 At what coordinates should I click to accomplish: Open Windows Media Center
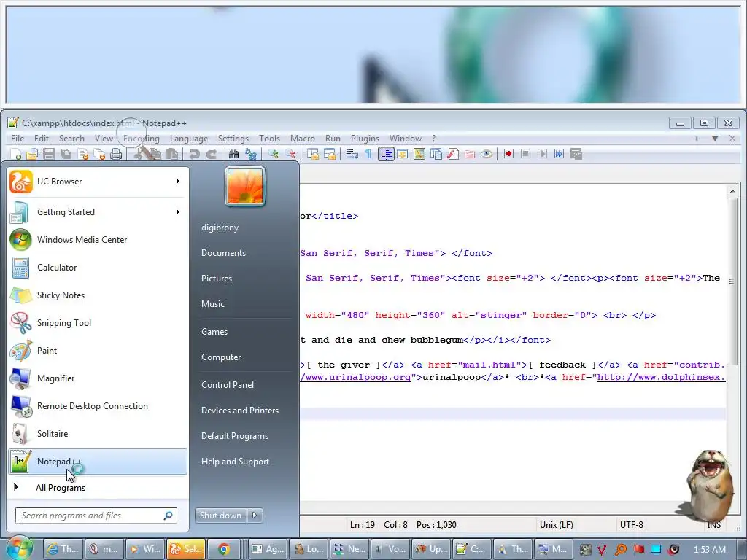tap(98, 239)
